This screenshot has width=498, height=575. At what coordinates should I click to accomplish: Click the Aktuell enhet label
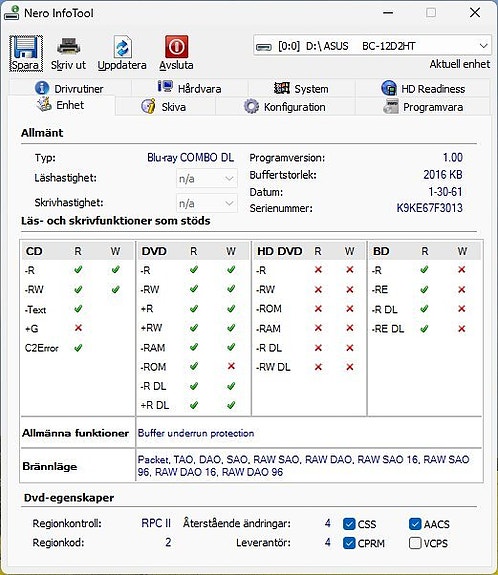(460, 64)
